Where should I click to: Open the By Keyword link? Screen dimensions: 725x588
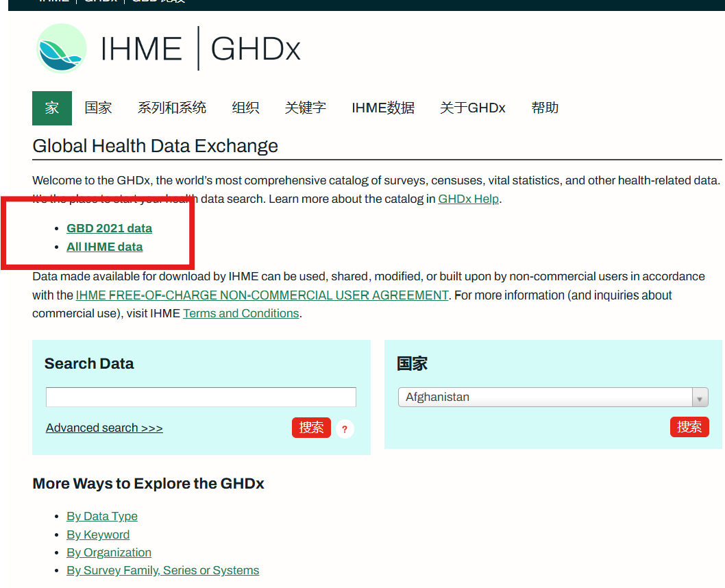[98, 535]
